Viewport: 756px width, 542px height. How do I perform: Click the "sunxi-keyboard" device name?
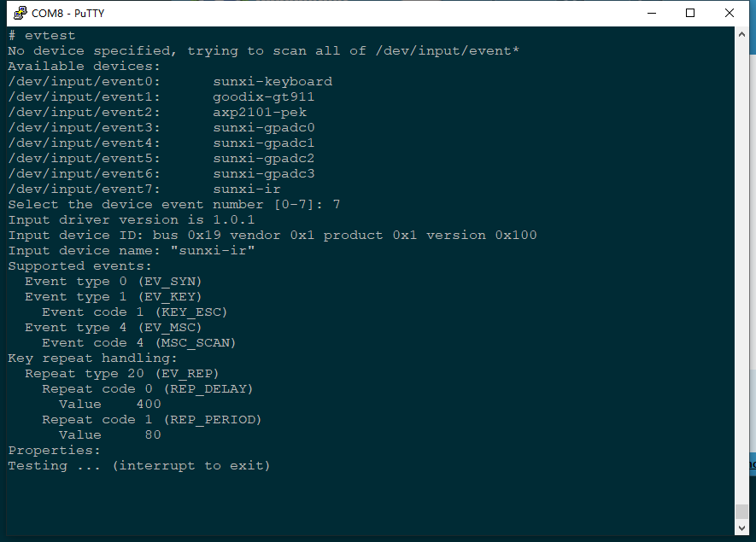point(273,82)
